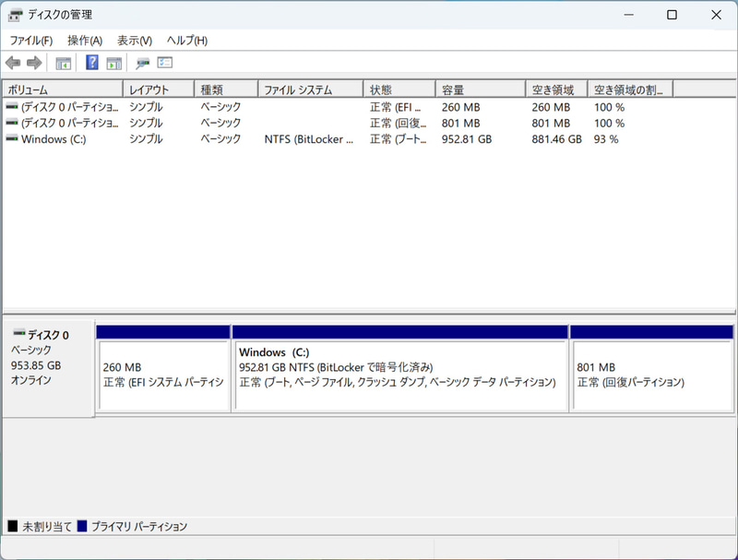
Task: Click the Back navigation arrow in the toolbar
Action: click(x=11, y=62)
